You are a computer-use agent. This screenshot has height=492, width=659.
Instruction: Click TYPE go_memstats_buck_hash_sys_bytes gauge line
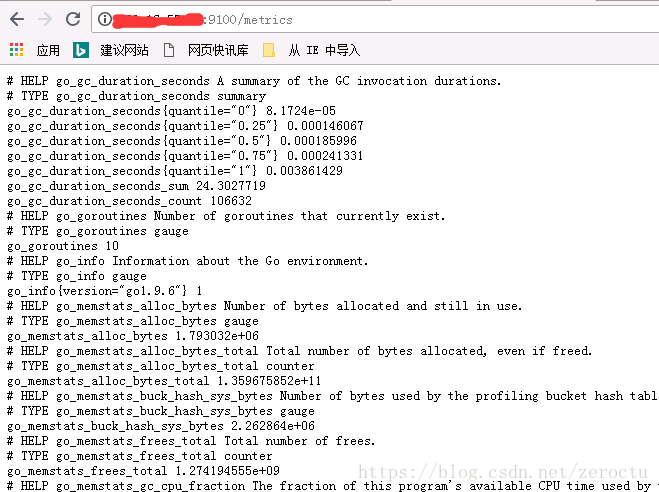161,411
